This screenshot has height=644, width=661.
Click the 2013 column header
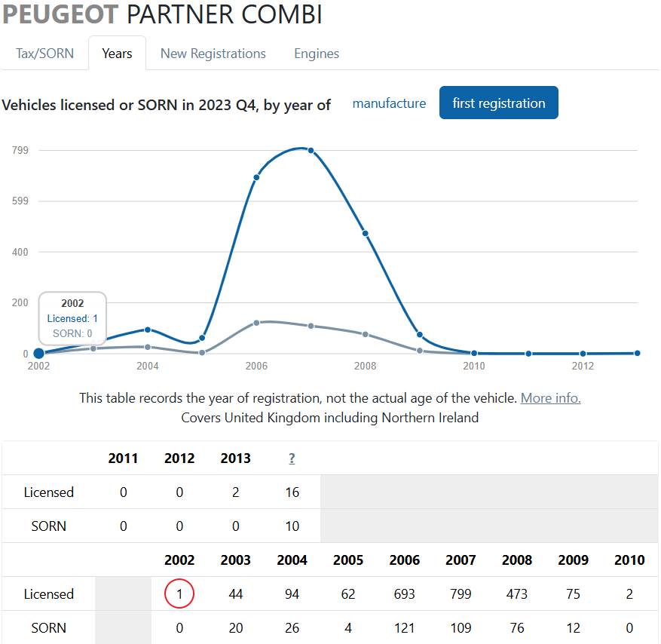pyautogui.click(x=236, y=458)
